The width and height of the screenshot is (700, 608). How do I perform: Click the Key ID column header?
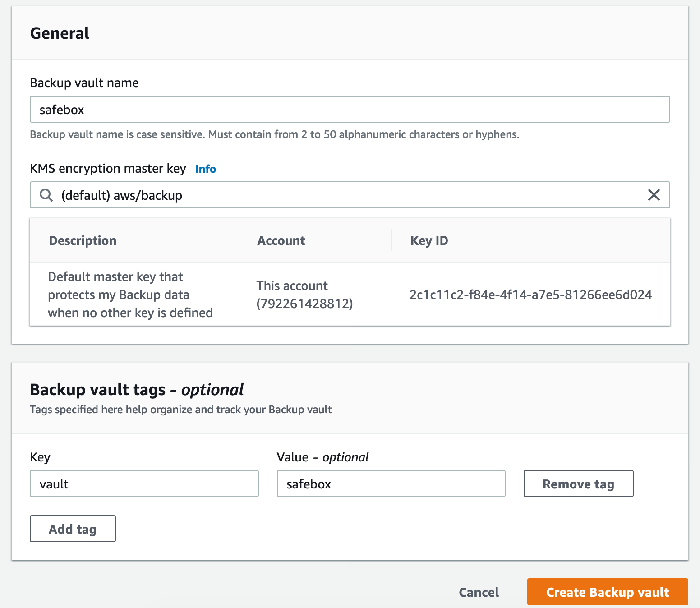(429, 240)
